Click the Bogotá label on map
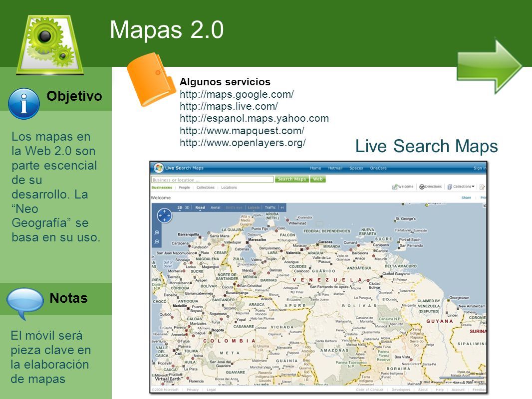Viewport: 532px width, 399px height. (x=218, y=330)
